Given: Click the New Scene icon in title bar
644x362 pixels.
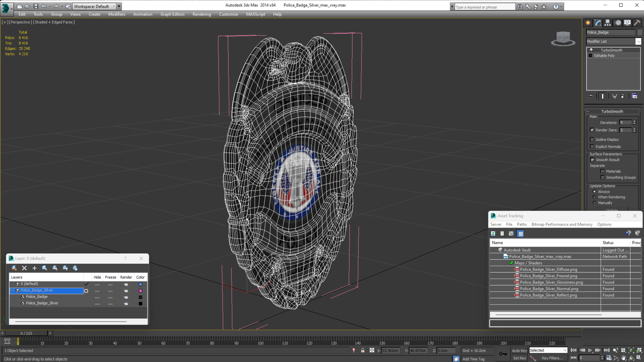Looking at the screenshot, I should coord(19,6).
